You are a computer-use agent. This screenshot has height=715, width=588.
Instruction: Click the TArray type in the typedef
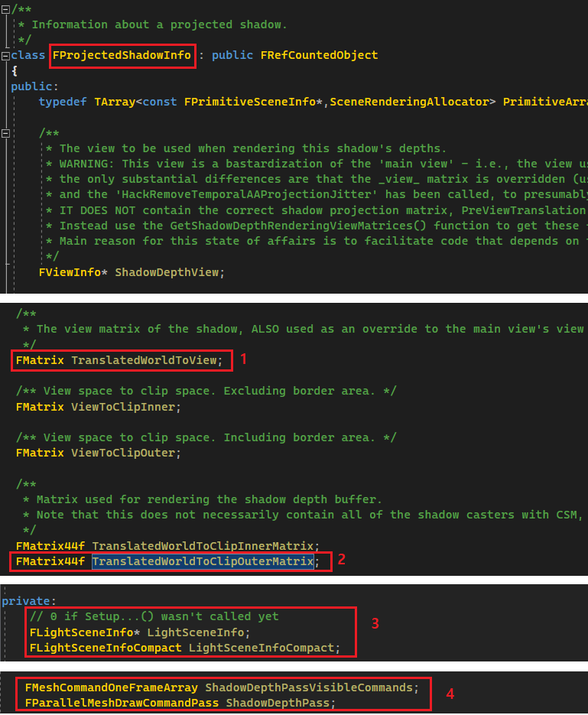115,102
